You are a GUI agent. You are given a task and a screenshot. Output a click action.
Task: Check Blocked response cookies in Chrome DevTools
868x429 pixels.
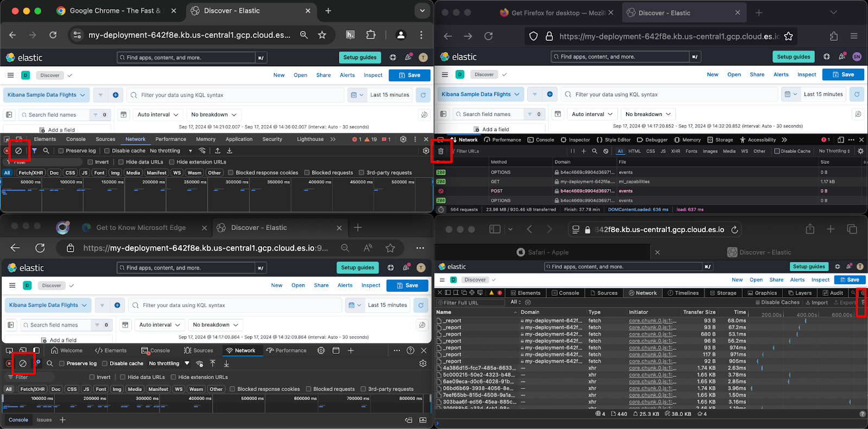(231, 172)
